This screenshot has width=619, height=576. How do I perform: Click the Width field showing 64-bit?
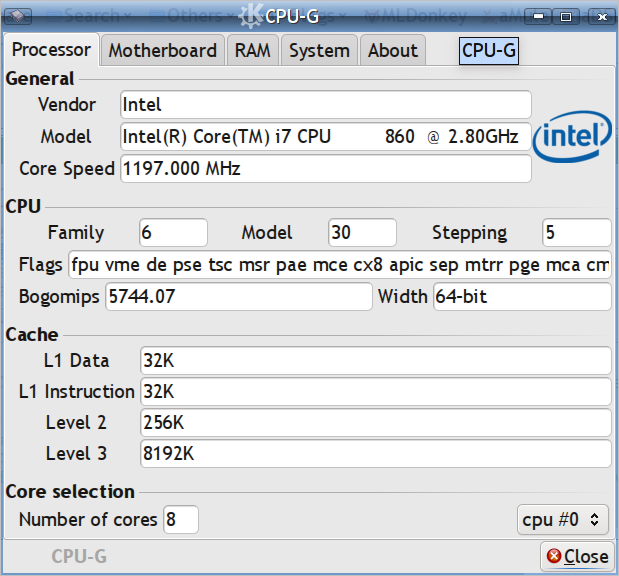pos(522,296)
